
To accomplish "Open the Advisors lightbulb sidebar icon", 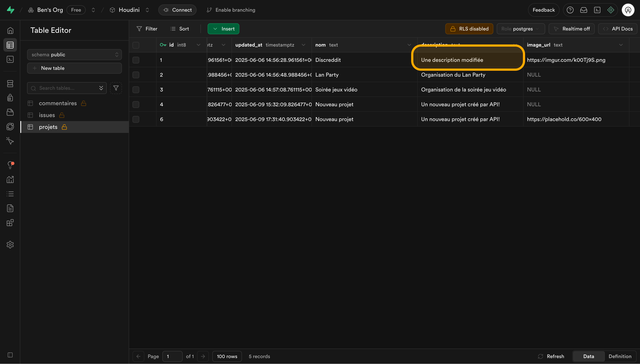I will (x=10, y=165).
